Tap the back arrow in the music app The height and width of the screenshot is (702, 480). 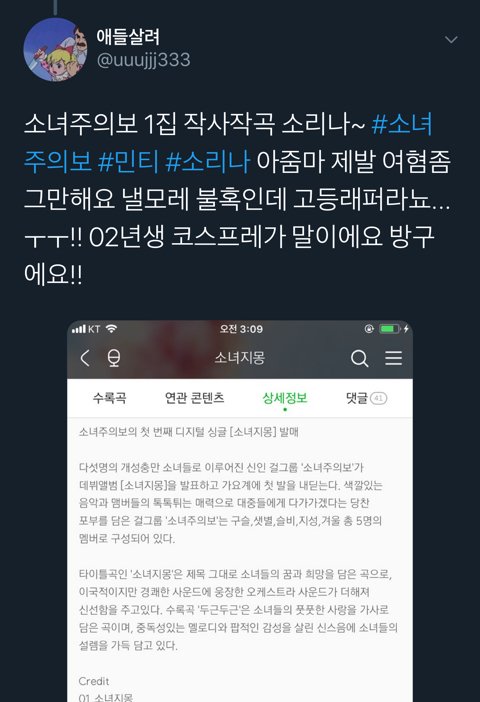coord(85,358)
